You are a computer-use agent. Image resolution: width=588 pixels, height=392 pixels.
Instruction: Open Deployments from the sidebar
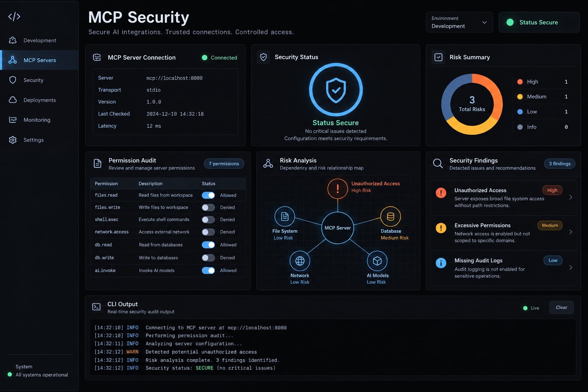coord(39,100)
